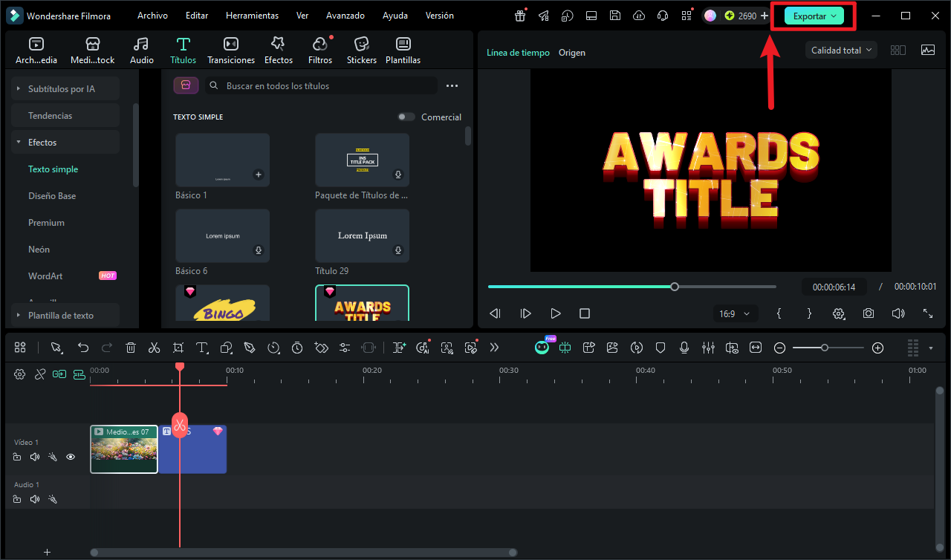Screen dimensions: 951x560
Task: Switch to the Stickers tab
Action: 362,50
